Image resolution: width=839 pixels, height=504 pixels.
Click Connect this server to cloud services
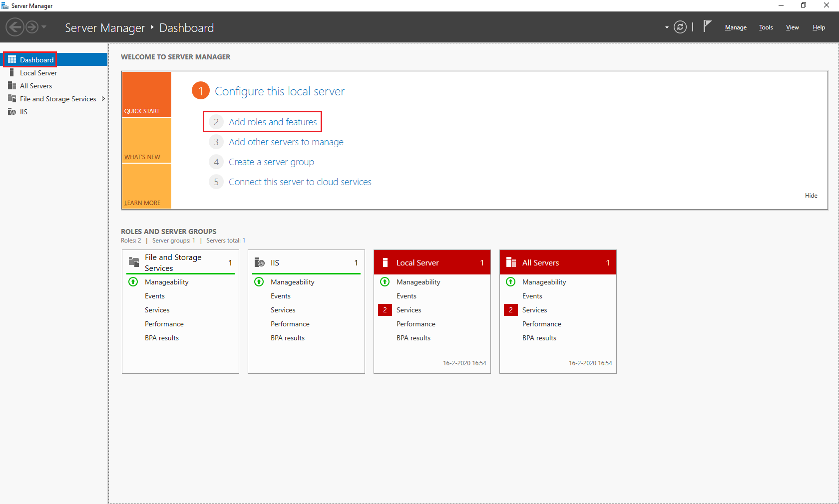pos(300,182)
